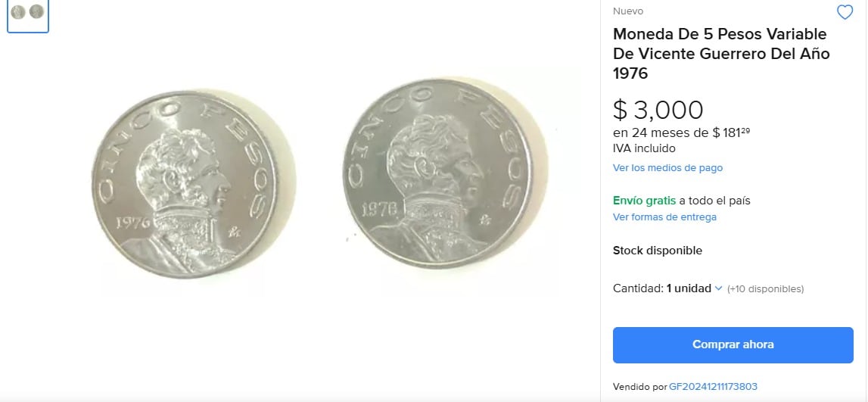Click the Comprar ahora button

733,344
